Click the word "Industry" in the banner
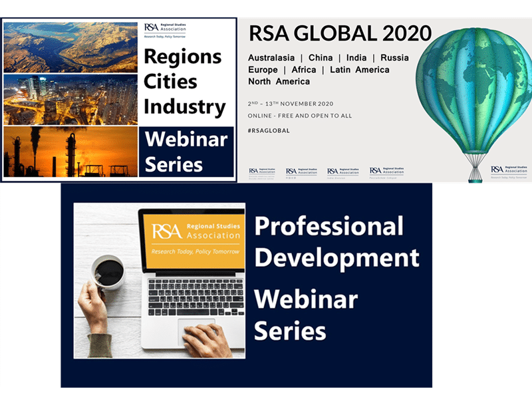The image size is (532, 399). (x=185, y=107)
